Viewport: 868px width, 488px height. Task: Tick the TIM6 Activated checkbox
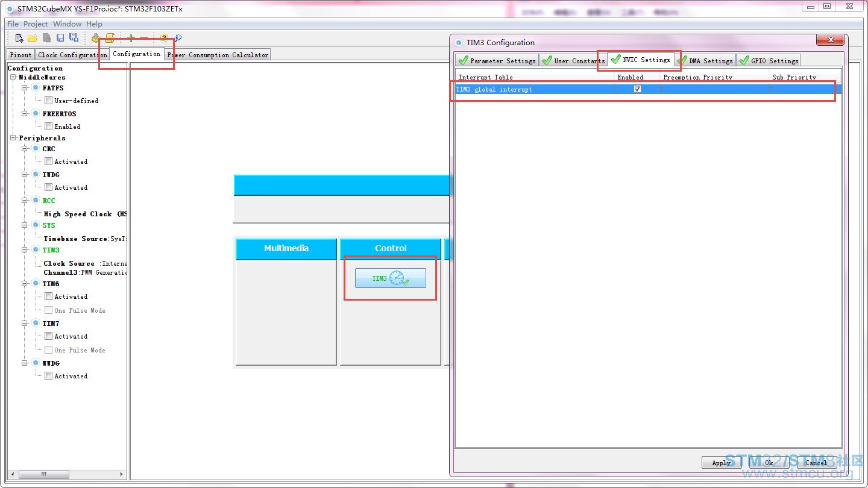pos(48,296)
